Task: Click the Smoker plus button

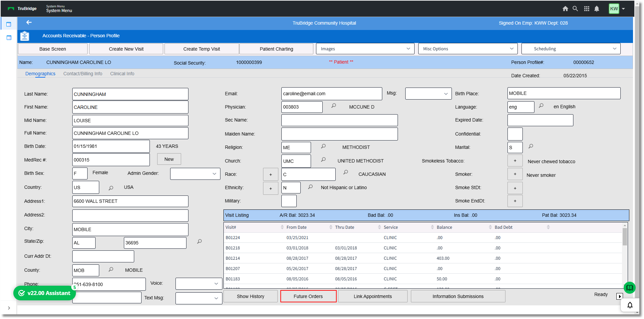Action: (x=515, y=174)
